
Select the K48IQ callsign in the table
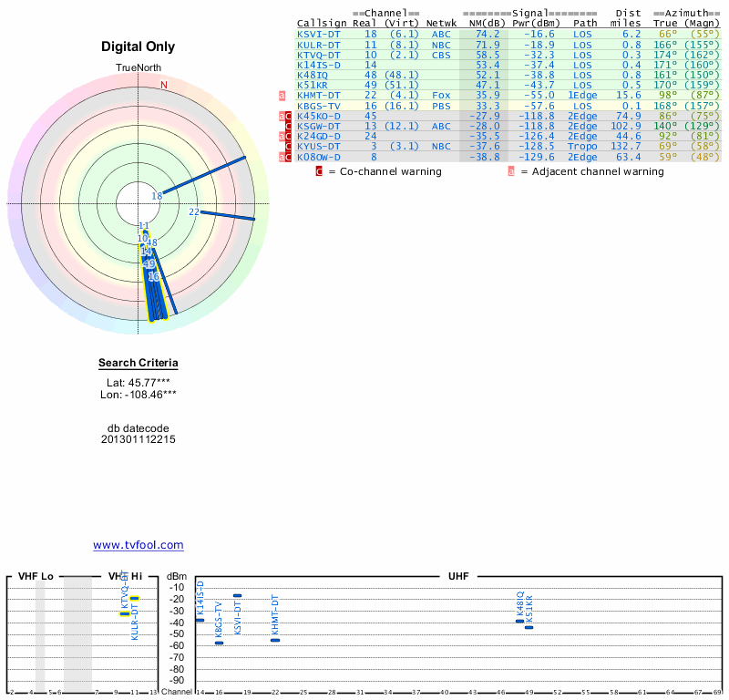pos(313,75)
